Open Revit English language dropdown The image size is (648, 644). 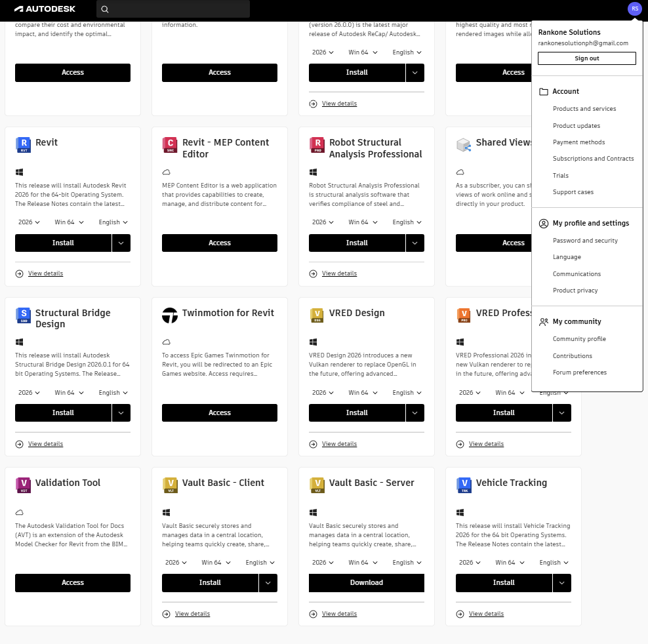tap(113, 222)
